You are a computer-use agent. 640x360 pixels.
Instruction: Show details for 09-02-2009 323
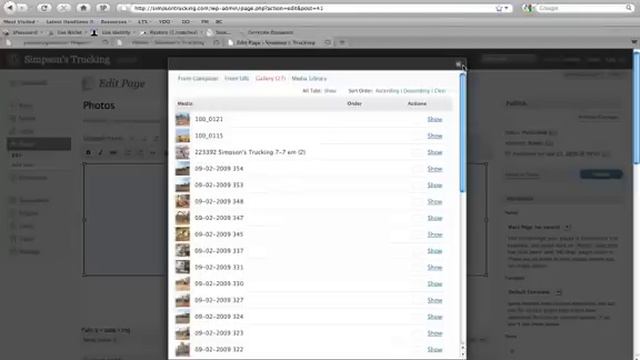coord(435,333)
